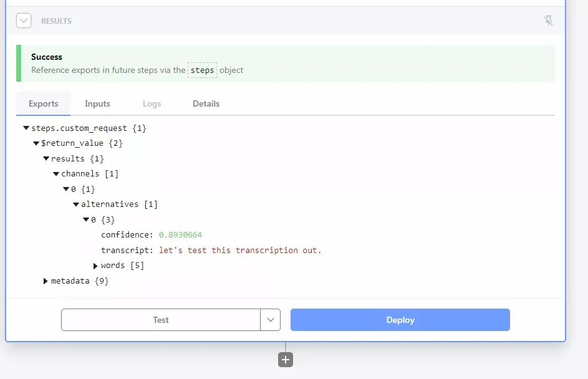The image size is (588, 379).
Task: Collapse the results {1} node
Action: 46,158
